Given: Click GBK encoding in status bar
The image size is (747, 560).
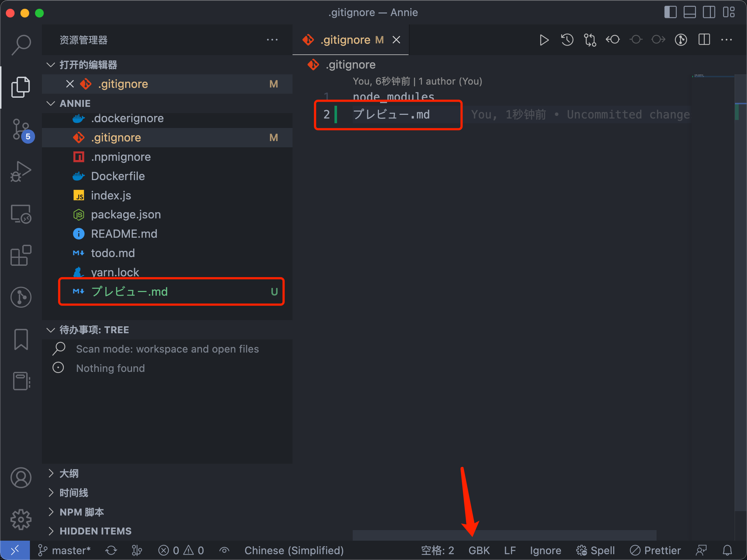Looking at the screenshot, I should [479, 550].
